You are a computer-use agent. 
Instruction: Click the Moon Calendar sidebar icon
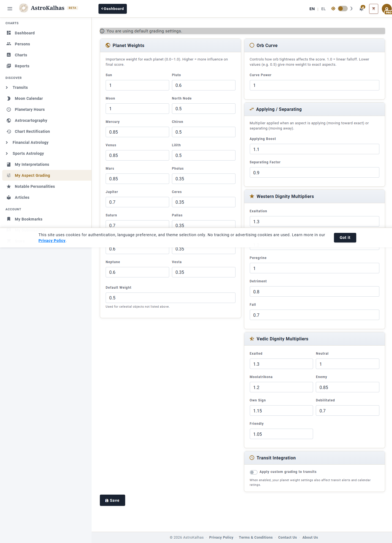coord(9,98)
